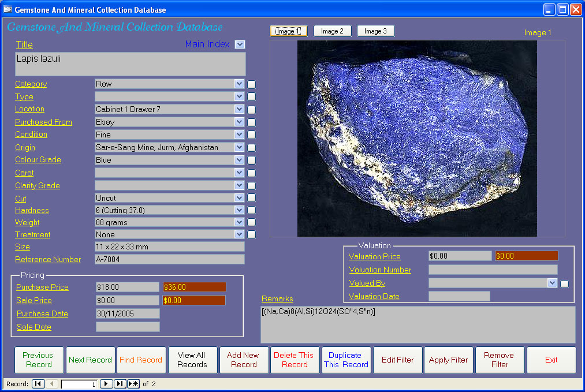This screenshot has height=392, width=585.
Task: Click new record asterisk navigation icon
Action: click(133, 383)
